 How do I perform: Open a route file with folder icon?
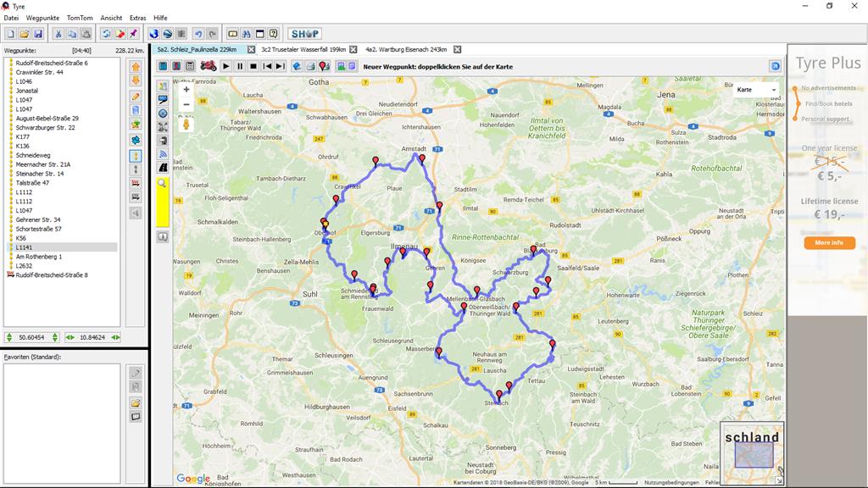25,34
